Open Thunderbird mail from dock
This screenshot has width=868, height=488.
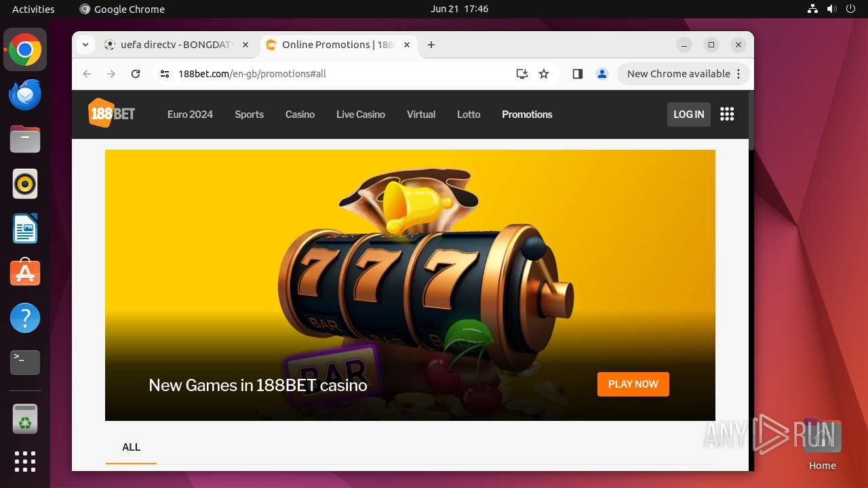coord(25,95)
